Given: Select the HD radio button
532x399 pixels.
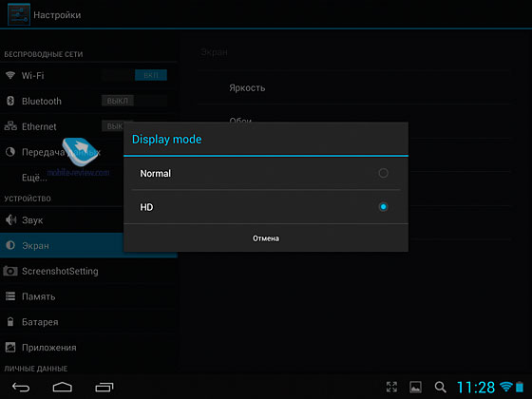Looking at the screenshot, I should (383, 207).
